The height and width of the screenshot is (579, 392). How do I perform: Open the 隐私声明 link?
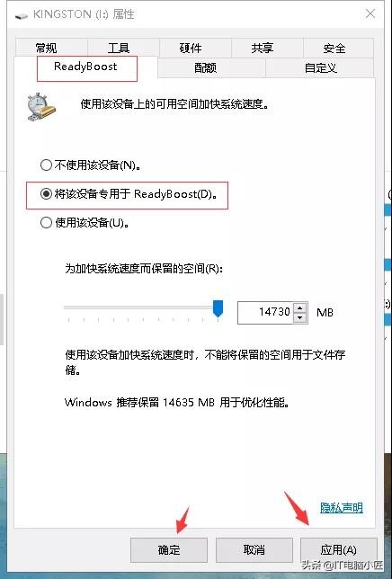(342, 508)
